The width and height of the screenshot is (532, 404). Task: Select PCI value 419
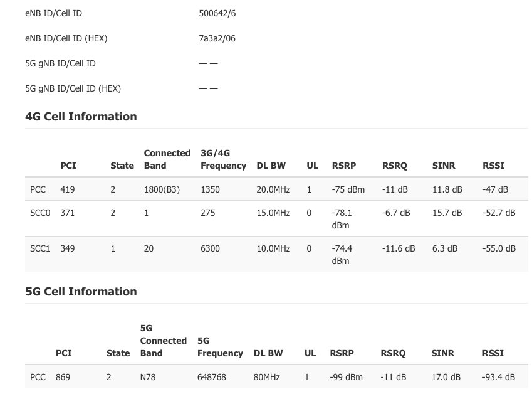click(68, 189)
